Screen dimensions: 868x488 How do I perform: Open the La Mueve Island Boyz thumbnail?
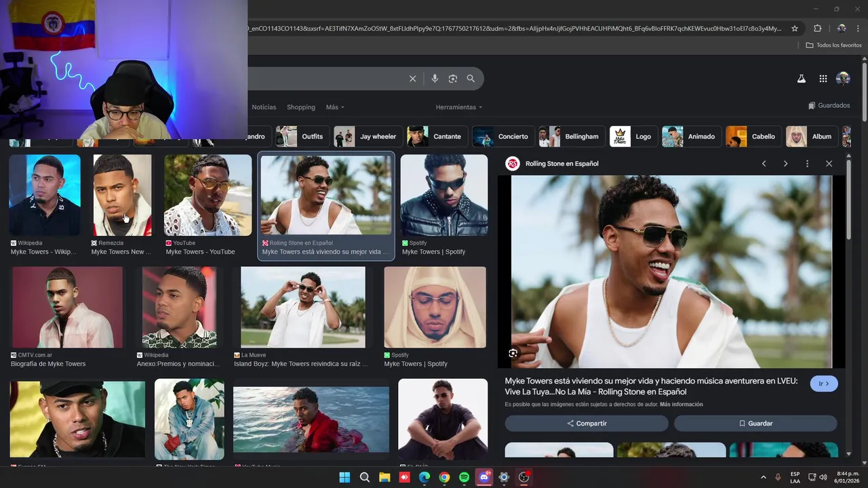(303, 307)
